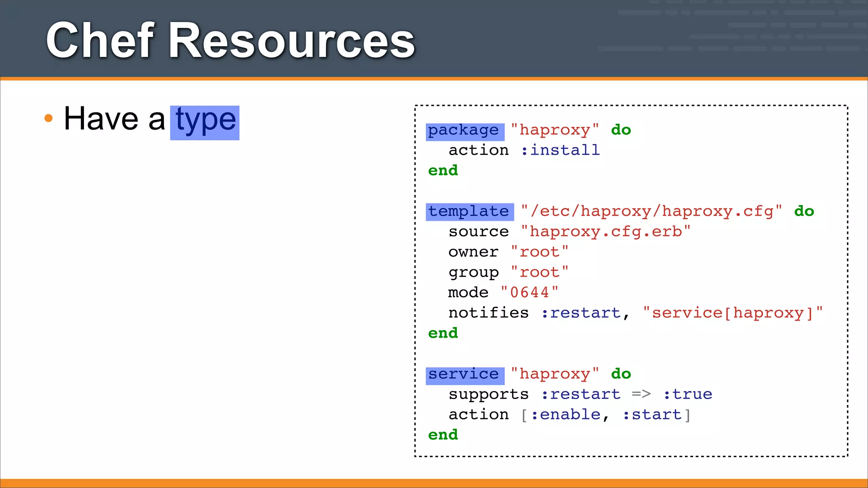Click the owner "root" value

(540, 252)
